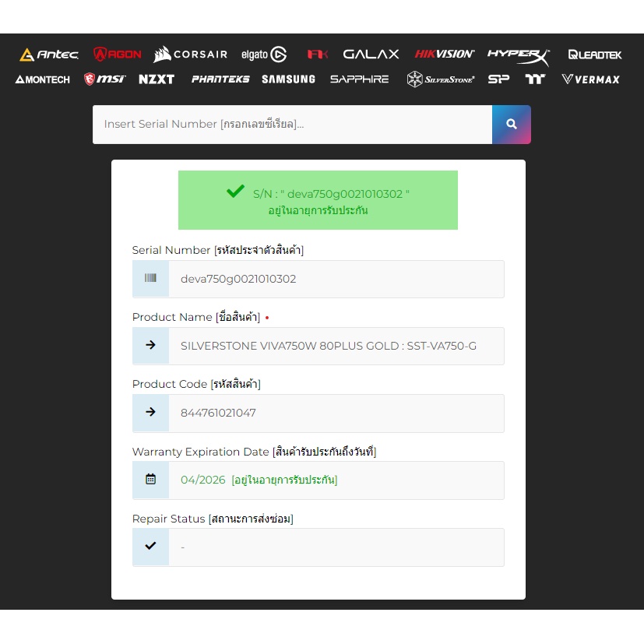
Task: Click the Product Name field label
Action: (x=196, y=317)
